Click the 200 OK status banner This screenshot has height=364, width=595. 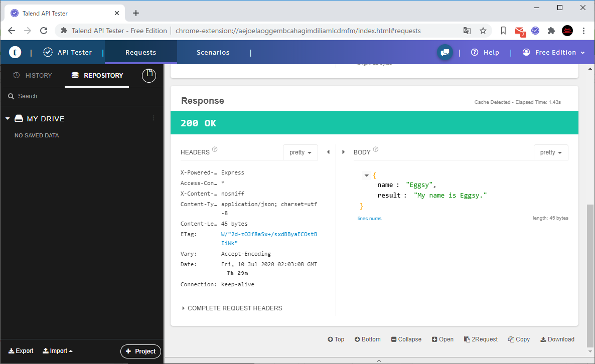[x=374, y=123]
